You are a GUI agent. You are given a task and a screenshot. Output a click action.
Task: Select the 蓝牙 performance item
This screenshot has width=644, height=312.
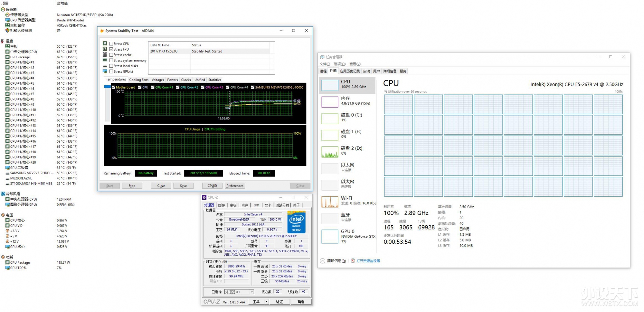pos(348,218)
